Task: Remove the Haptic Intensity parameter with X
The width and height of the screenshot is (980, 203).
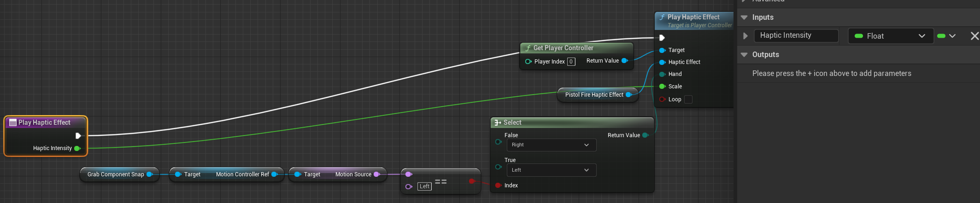Action: [974, 36]
